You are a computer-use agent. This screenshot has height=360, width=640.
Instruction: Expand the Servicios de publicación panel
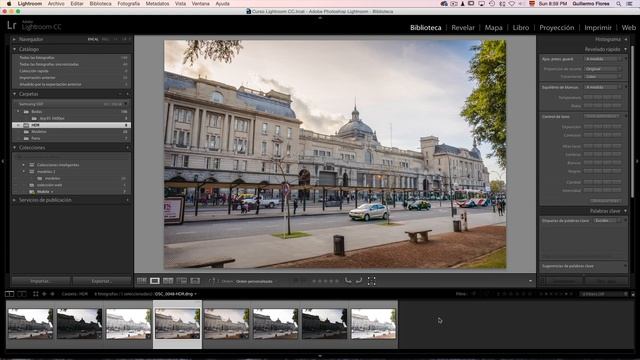tap(14, 200)
